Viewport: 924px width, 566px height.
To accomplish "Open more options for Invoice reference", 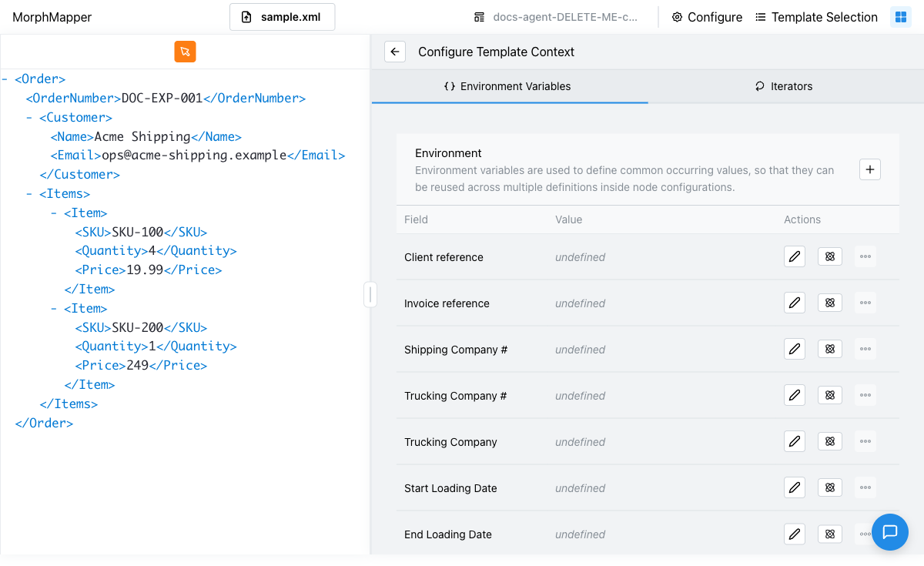I will [x=865, y=303].
